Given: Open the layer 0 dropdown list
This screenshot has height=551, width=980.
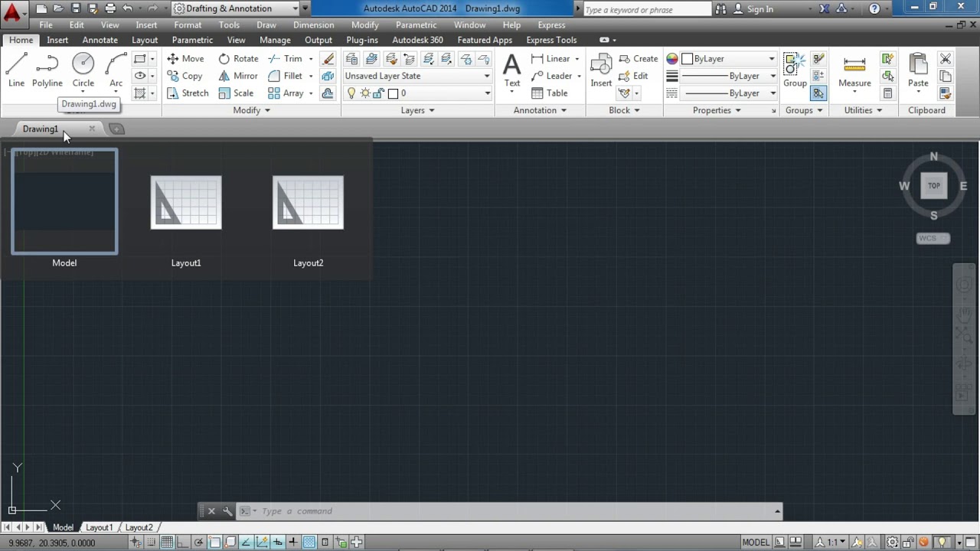Looking at the screenshot, I should (417, 93).
